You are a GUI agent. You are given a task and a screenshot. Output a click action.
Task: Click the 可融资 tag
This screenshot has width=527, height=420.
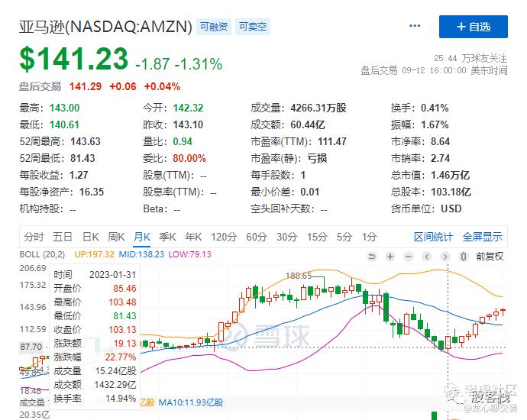click(214, 27)
